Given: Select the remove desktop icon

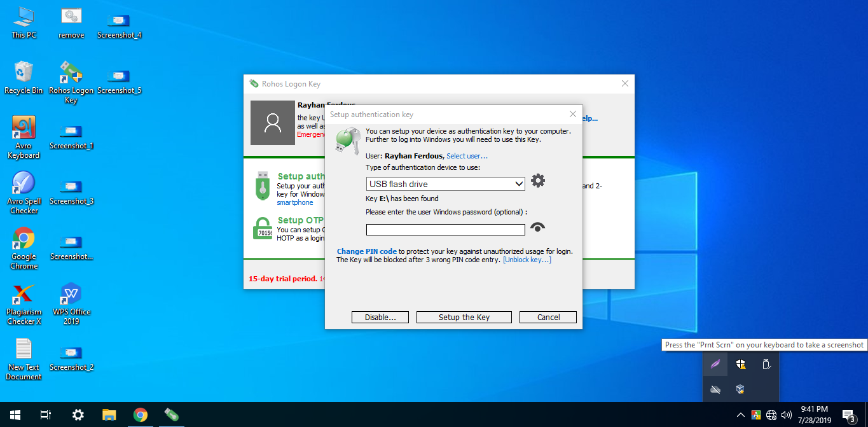Looking at the screenshot, I should coord(71,23).
